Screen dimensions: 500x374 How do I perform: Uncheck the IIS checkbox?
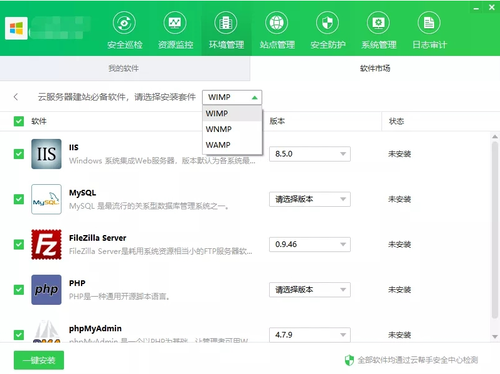click(19, 154)
